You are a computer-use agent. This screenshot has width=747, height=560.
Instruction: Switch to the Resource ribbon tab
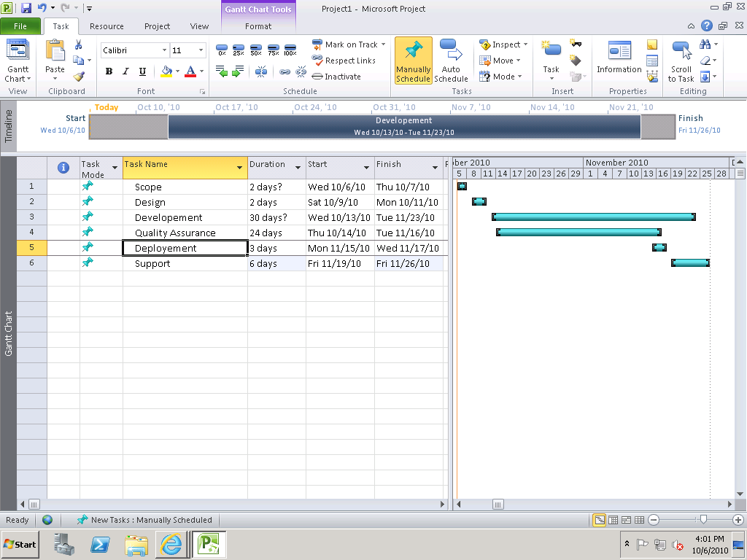(x=107, y=26)
